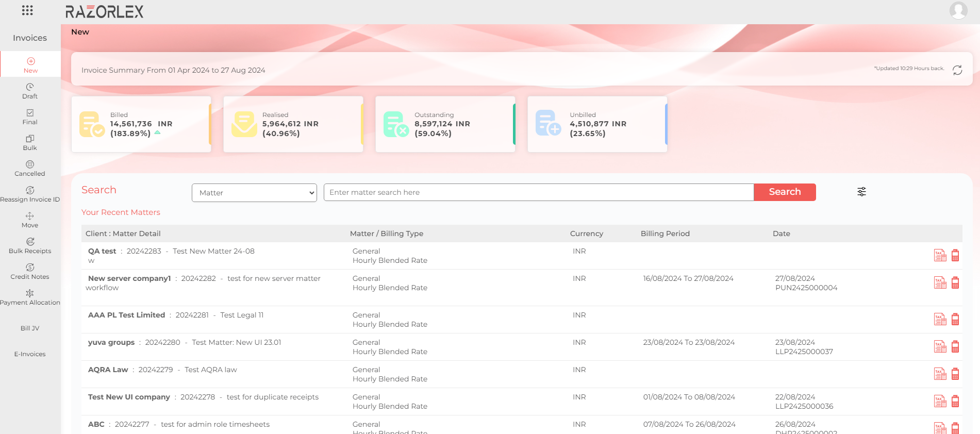980x434 pixels.
Task: Refresh the invoice summary
Action: point(957,70)
